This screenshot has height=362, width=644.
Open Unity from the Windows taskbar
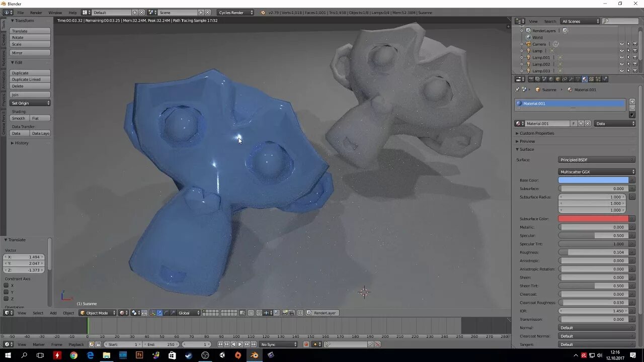pos(222,355)
